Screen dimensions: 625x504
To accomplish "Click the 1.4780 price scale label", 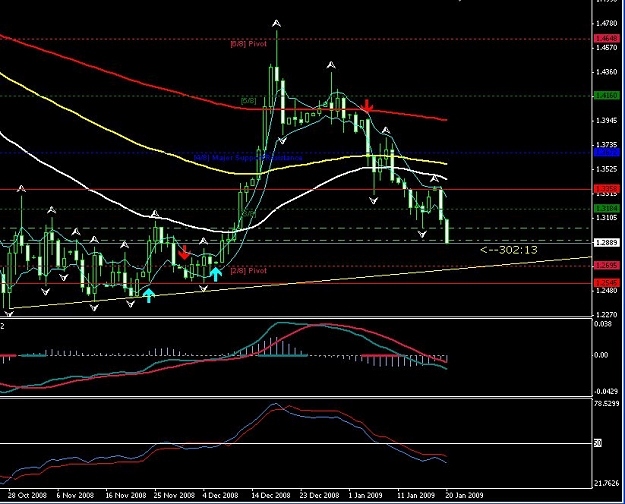I will [x=607, y=24].
